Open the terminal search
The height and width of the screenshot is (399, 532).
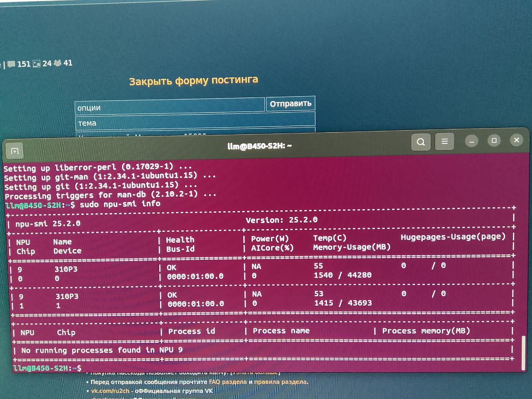pos(421,142)
